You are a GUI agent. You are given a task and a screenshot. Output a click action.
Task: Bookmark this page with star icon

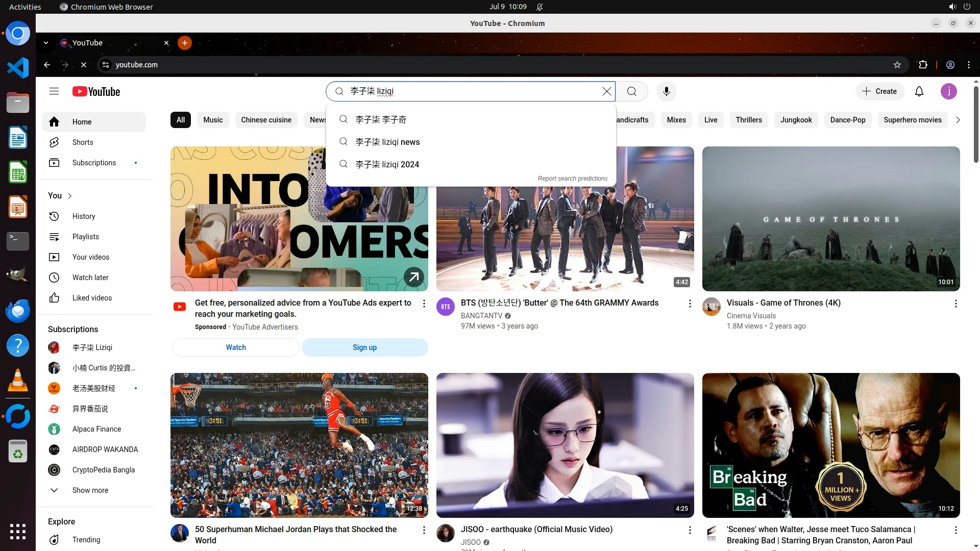pos(897,65)
